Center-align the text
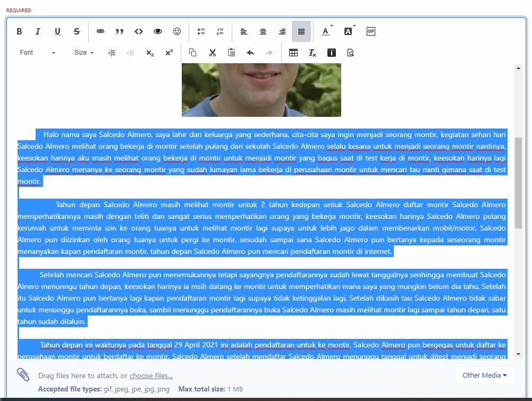Screen dimensions: 532x401 click(263, 31)
